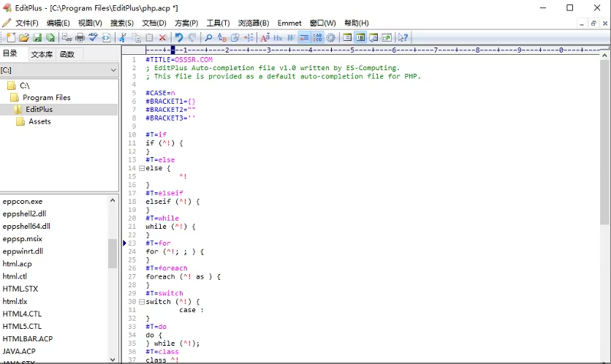Collapse the switch block at line 30
Screen dimensions: 611x364
coord(141,301)
